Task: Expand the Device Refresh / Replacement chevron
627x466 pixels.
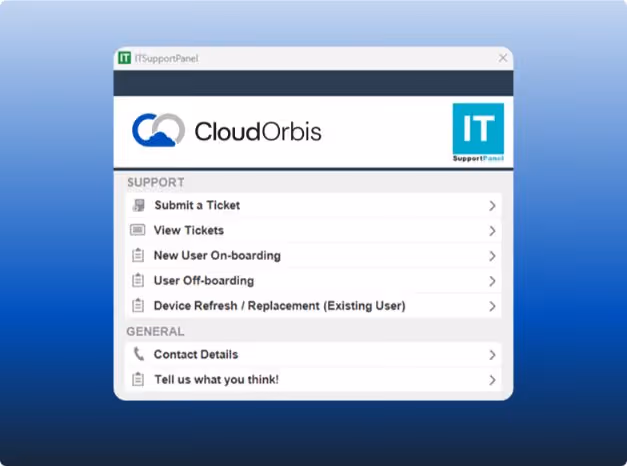Action: (492, 306)
